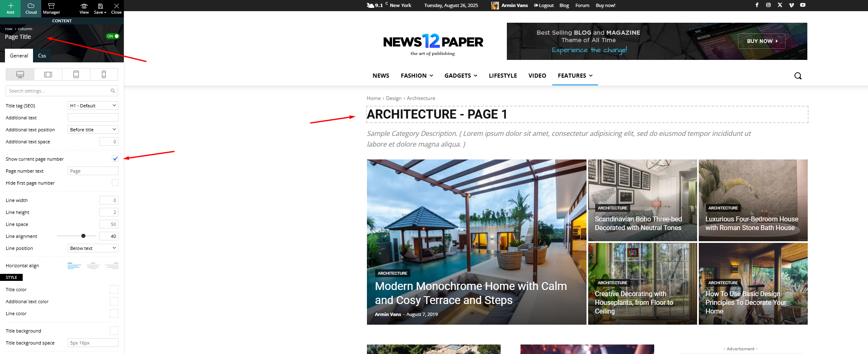Image resolution: width=868 pixels, height=354 pixels.
Task: Click Page number text field
Action: coord(93,171)
